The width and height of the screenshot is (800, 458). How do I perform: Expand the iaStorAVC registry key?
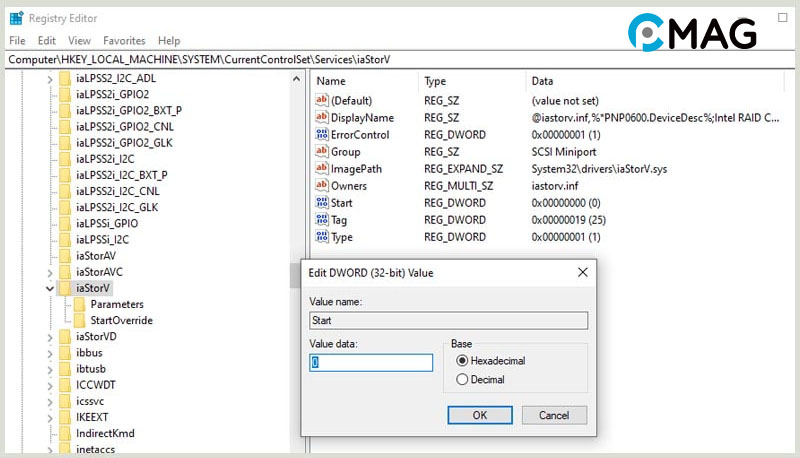[x=50, y=271]
